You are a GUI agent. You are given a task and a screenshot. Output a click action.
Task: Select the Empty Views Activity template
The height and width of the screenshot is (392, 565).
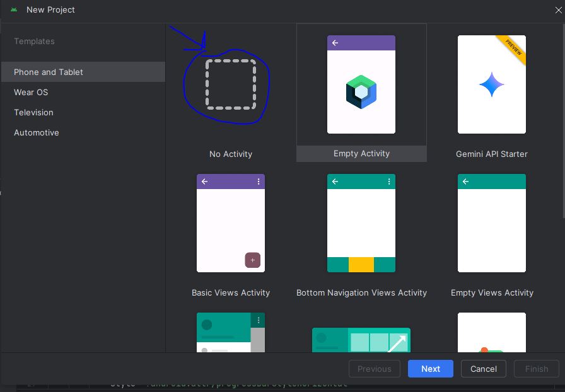491,223
